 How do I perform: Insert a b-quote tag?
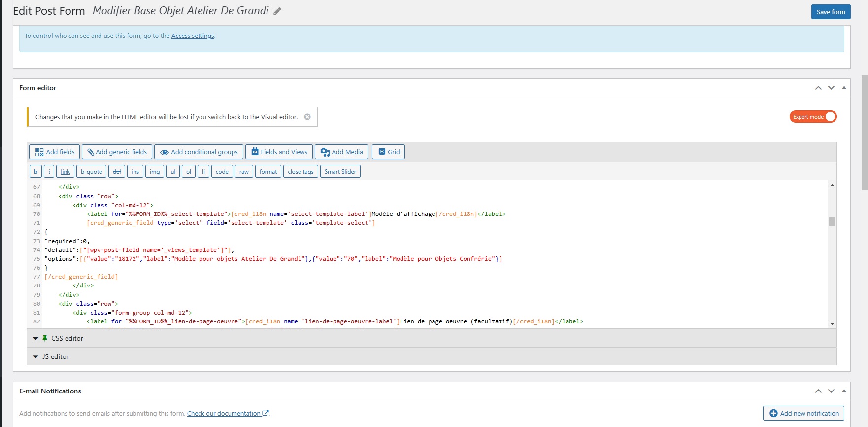pos(92,171)
